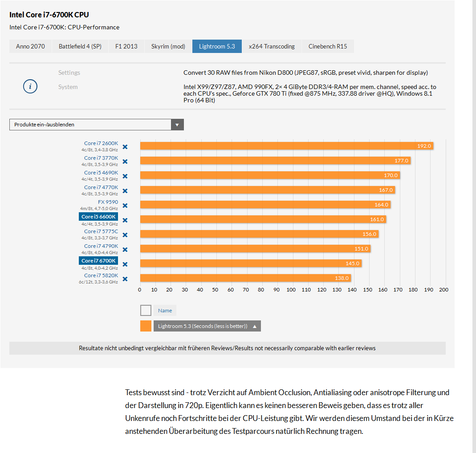Viewport: 476px width, 453px height.
Task: Switch to Cinebench R15 tab
Action: pyautogui.click(x=328, y=46)
